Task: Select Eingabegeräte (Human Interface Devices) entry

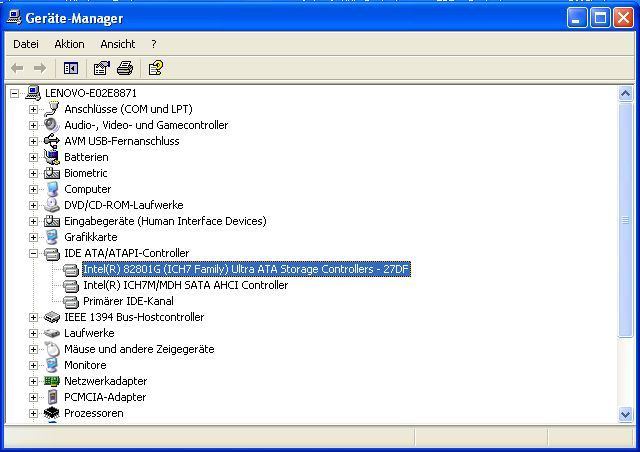Action: pos(165,221)
